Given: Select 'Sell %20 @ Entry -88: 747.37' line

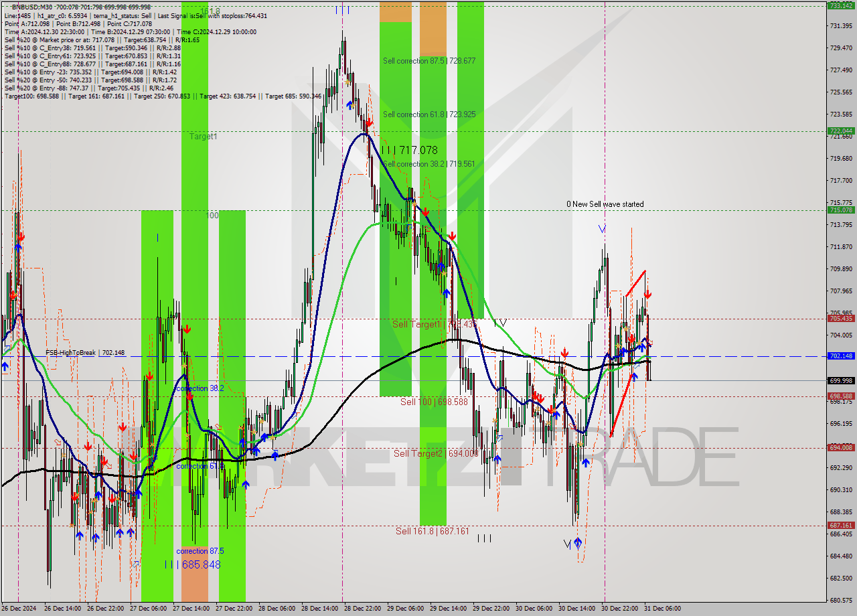Looking at the screenshot, I should point(88,88).
